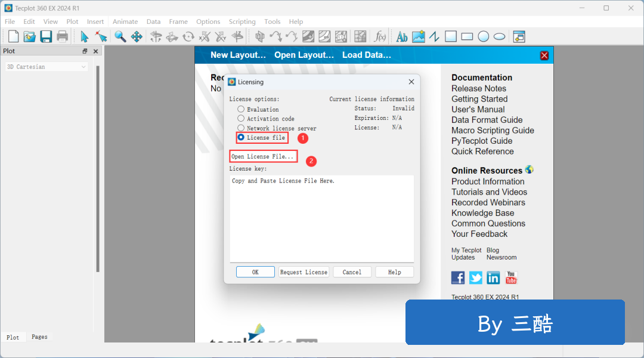Select the Network license server option
This screenshot has height=358, width=644.
(241, 128)
